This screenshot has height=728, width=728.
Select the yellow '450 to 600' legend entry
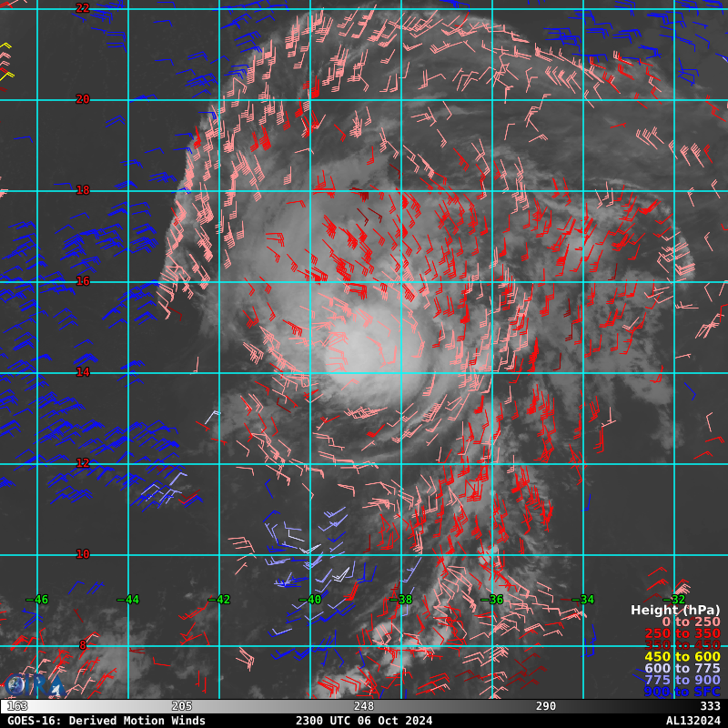(x=682, y=657)
